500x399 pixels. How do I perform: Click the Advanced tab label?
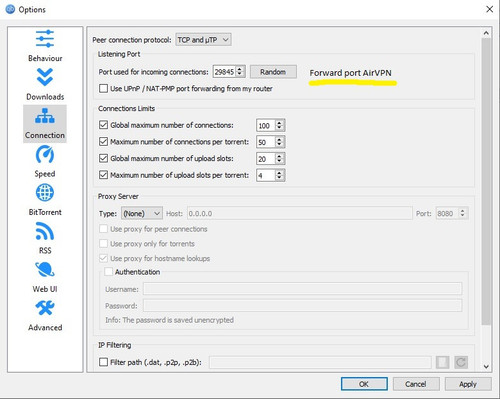tap(45, 327)
